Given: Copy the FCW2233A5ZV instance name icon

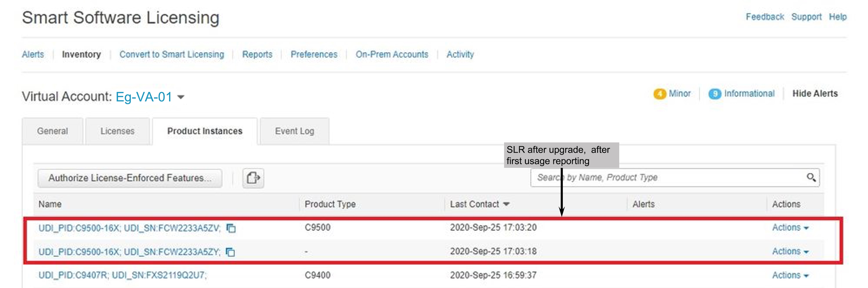Looking at the screenshot, I should tap(231, 228).
